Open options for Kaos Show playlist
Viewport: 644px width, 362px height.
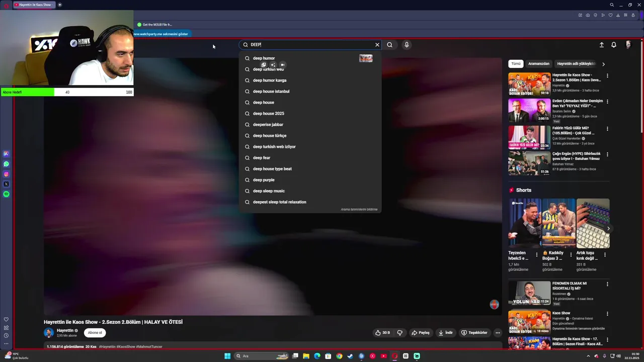[x=607, y=314]
